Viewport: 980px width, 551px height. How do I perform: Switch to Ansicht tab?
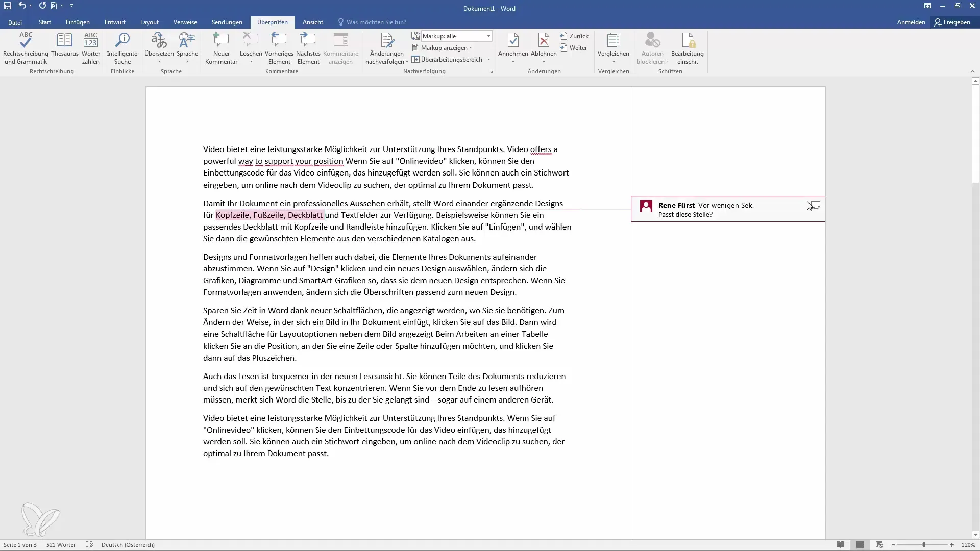[x=312, y=22]
